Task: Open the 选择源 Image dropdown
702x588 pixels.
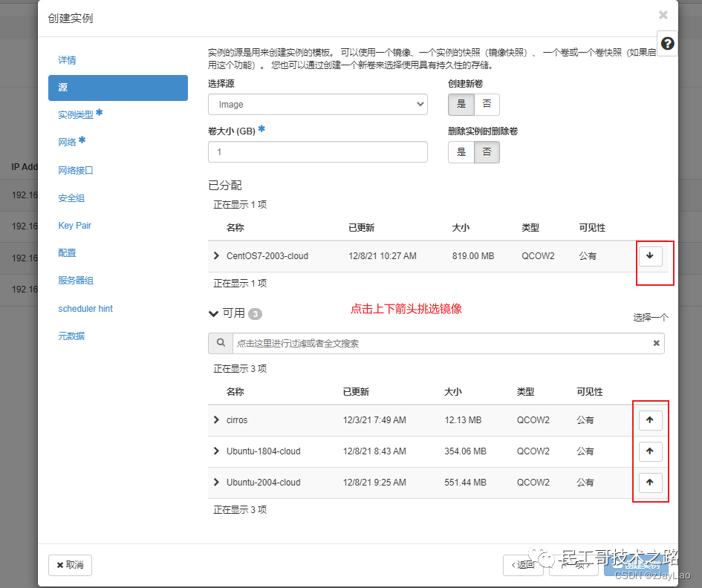Action: [x=318, y=104]
